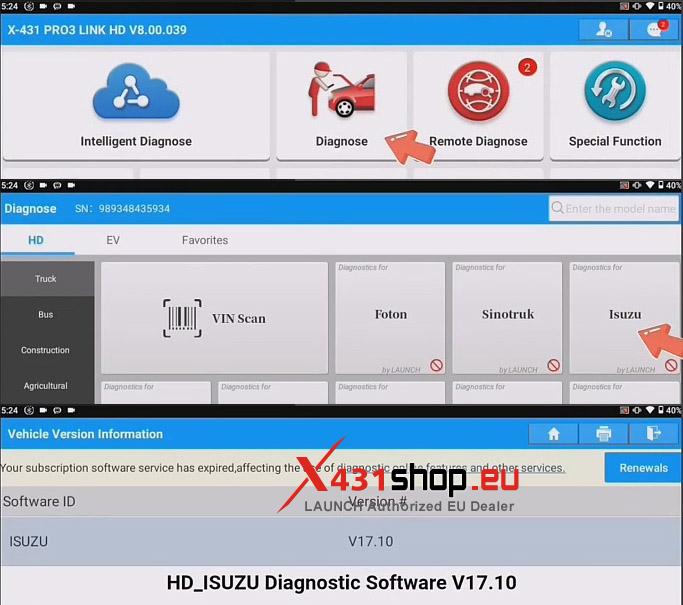This screenshot has height=605, width=683.
Task: Click X-431 PRO3 LINK HD title
Action: (97, 30)
